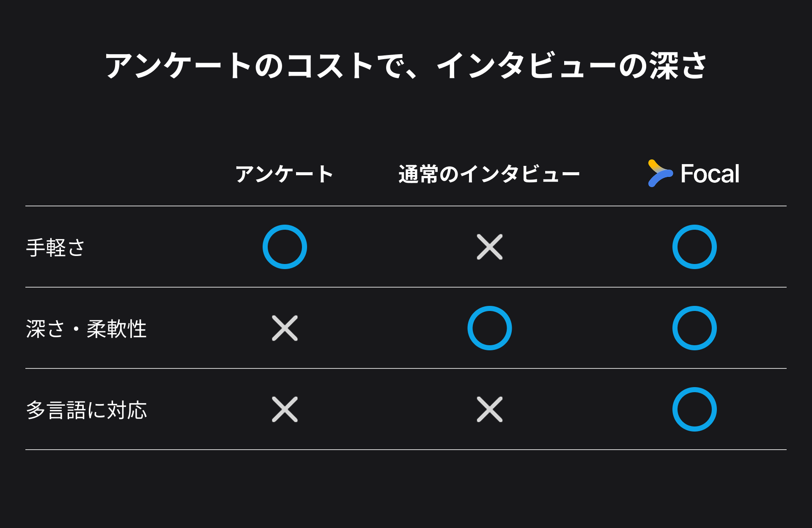
Task: Select the 多言語に対応 row label
Action: tap(86, 410)
